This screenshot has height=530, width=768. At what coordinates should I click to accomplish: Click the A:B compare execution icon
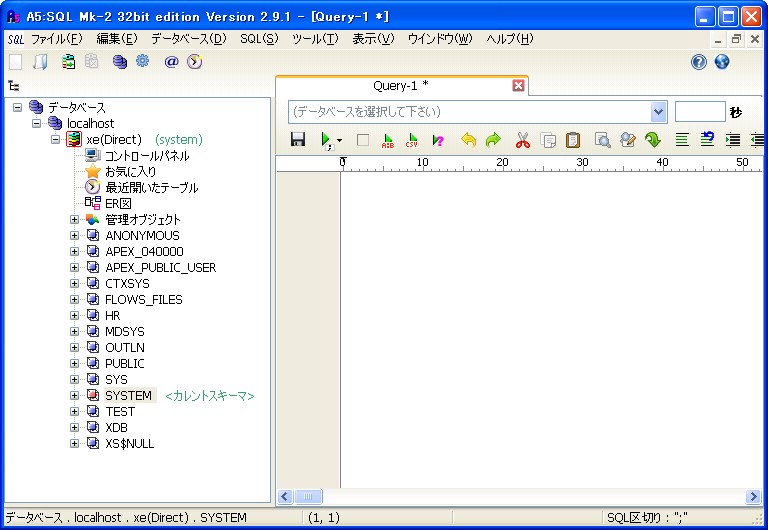tap(387, 140)
